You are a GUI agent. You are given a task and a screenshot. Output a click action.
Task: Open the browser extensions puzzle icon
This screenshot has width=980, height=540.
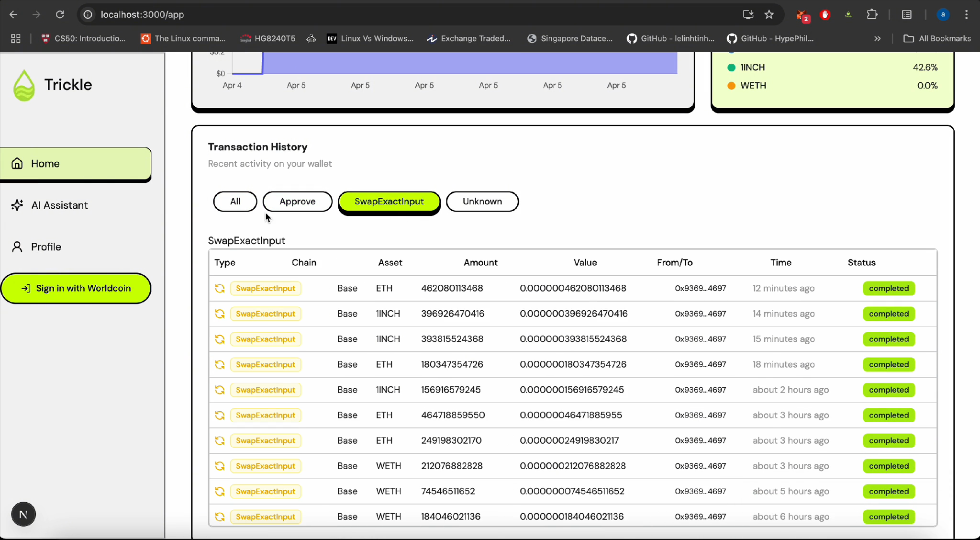coord(872,14)
